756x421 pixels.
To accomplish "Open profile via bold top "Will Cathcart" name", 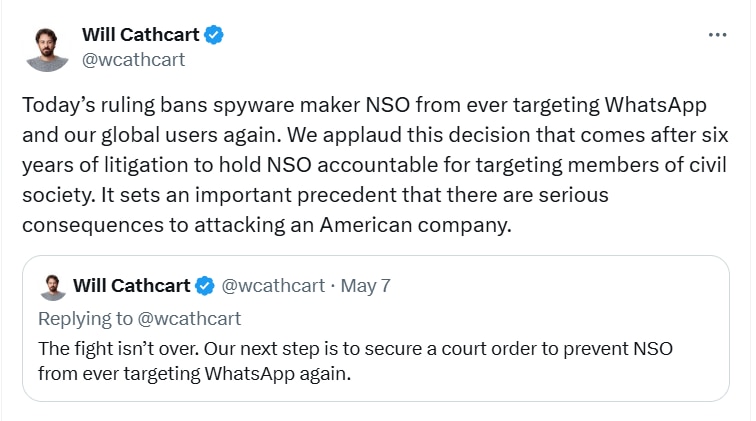I will pos(139,35).
